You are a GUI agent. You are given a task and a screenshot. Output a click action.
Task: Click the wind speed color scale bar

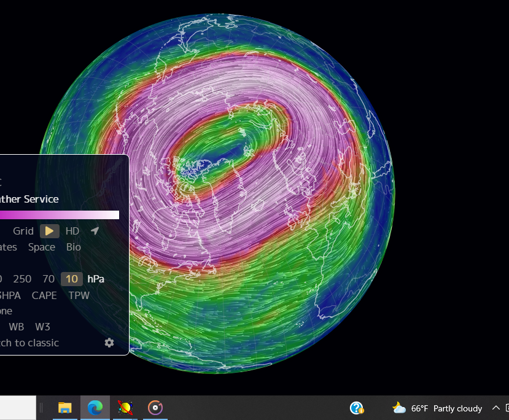(60, 215)
